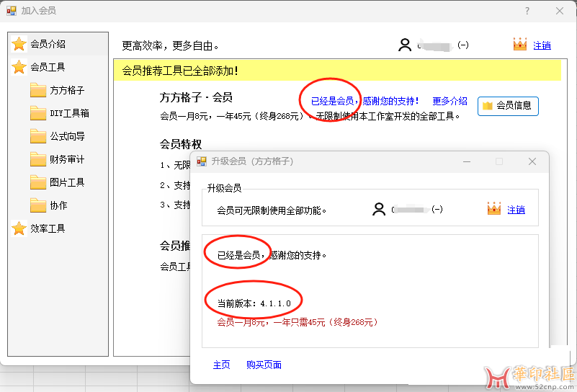Select 效率工具 in the sidebar

pos(48,228)
